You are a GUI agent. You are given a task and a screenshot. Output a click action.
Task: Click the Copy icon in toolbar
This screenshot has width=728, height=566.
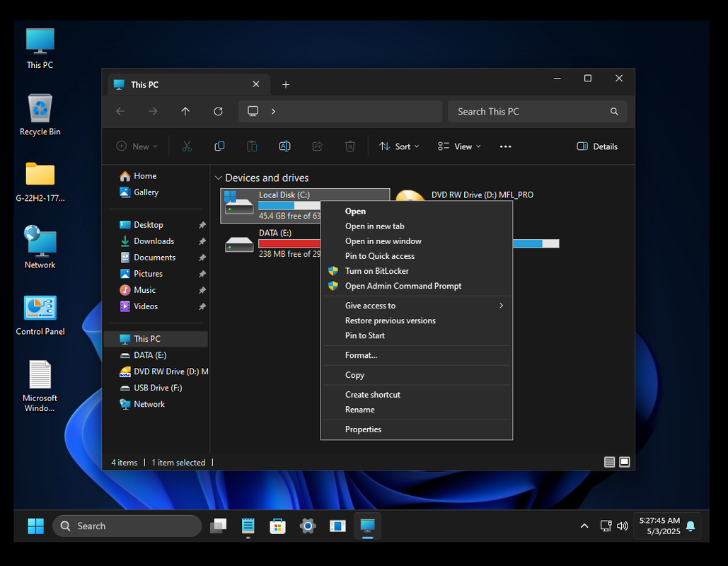click(219, 146)
